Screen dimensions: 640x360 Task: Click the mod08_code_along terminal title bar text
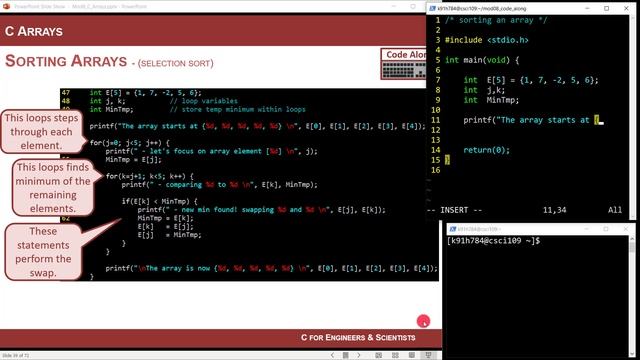pyautogui.click(x=482, y=8)
